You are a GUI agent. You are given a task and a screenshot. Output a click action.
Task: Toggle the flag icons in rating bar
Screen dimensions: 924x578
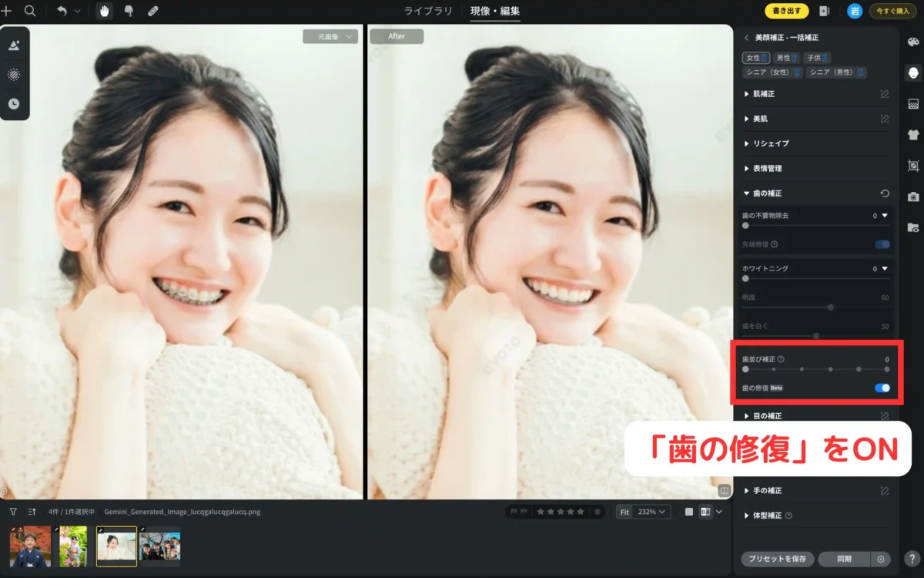click(x=520, y=512)
